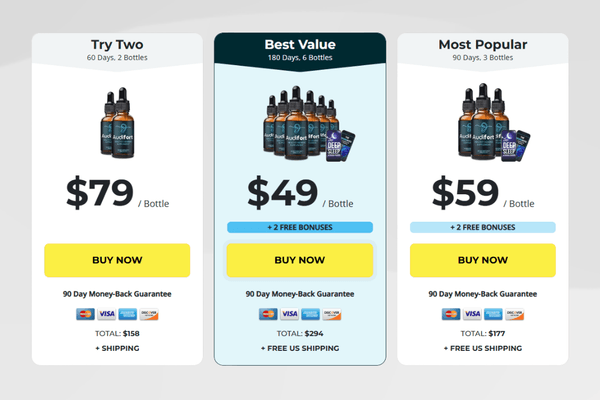The height and width of the screenshot is (400, 600).
Task: Click Buy Now for the Best Value package
Action: [300, 260]
